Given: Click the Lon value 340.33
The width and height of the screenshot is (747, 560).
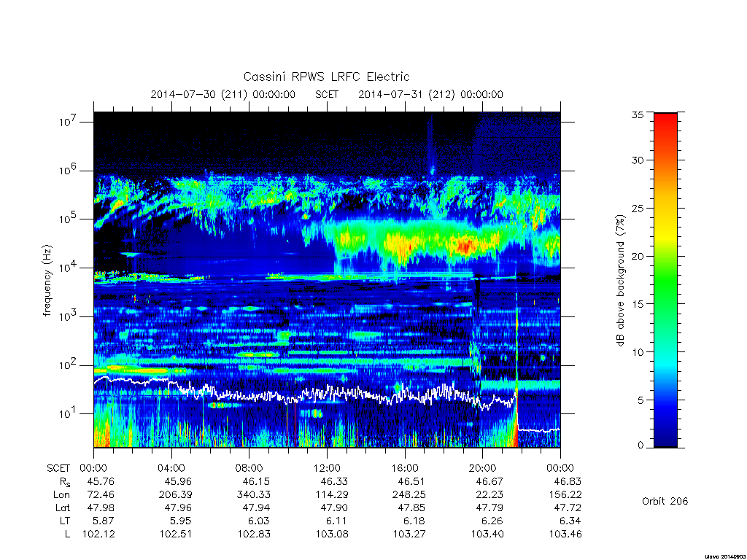Looking at the screenshot, I should 253,495.
